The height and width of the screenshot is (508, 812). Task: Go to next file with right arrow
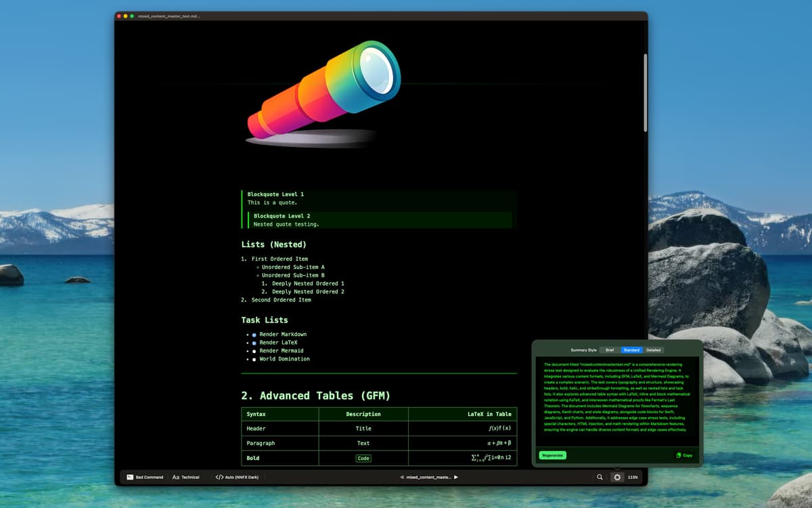tap(456, 478)
